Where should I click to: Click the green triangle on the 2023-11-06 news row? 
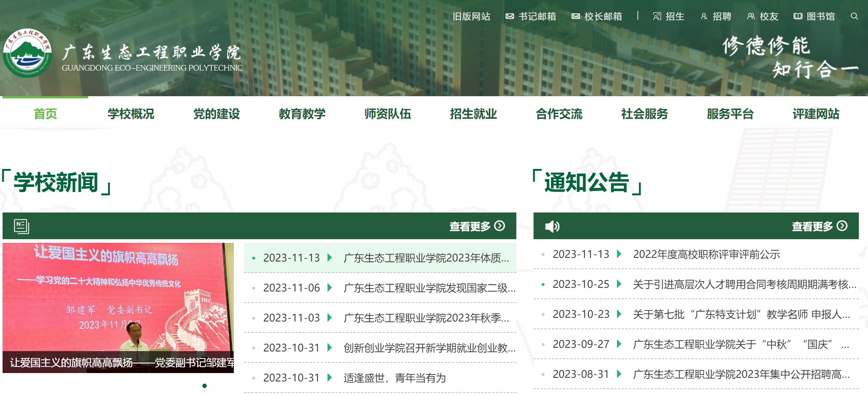pos(329,287)
